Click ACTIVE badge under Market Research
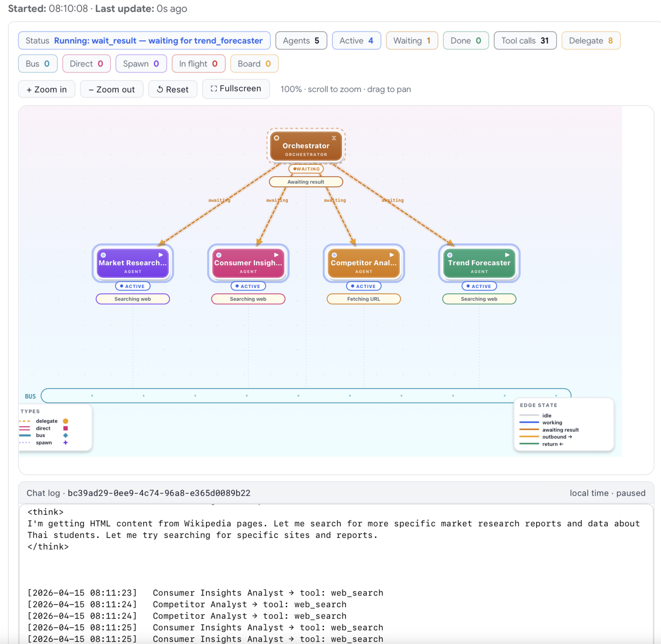661x644 pixels. click(x=133, y=286)
